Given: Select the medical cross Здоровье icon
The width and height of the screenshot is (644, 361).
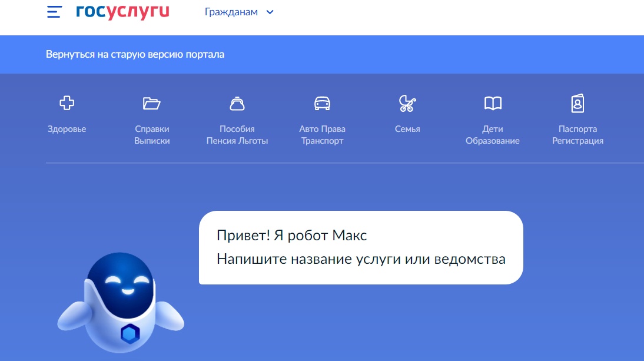Looking at the screenshot, I should coord(67,104).
